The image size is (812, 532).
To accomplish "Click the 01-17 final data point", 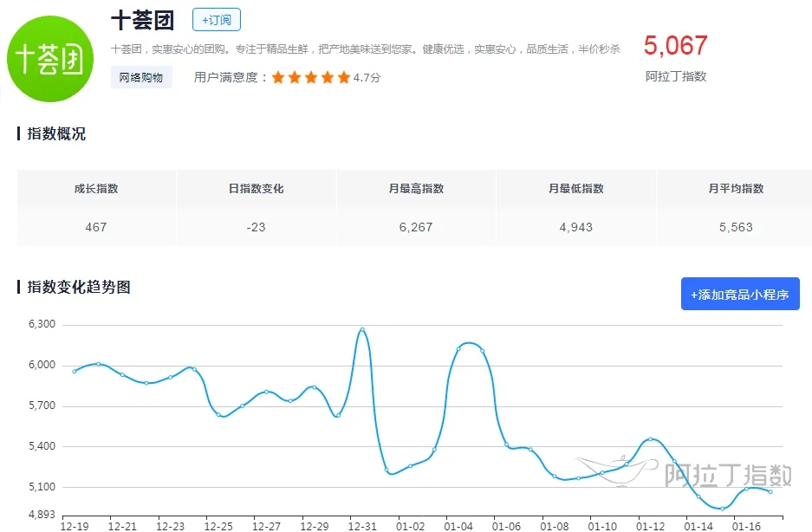I will (770, 492).
